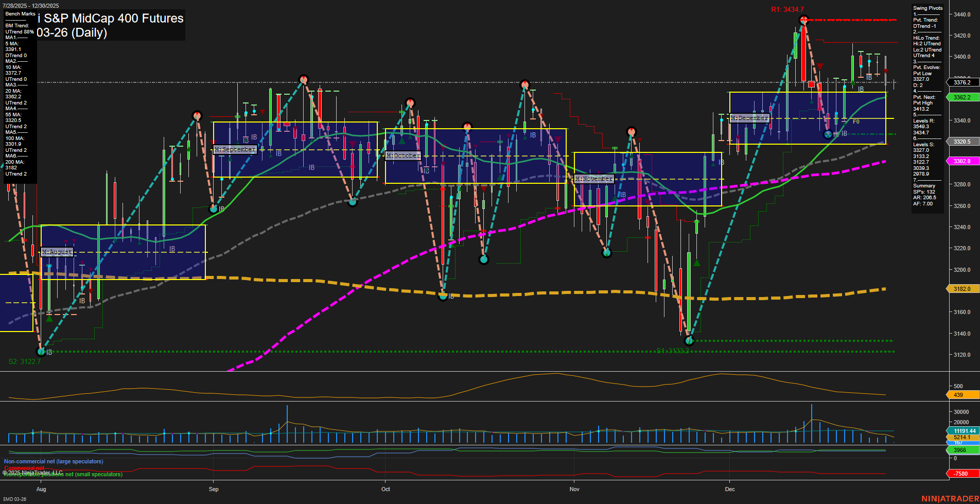Toggle Non-commercial net (large speculators) line
The image size is (980, 504).
point(53,461)
